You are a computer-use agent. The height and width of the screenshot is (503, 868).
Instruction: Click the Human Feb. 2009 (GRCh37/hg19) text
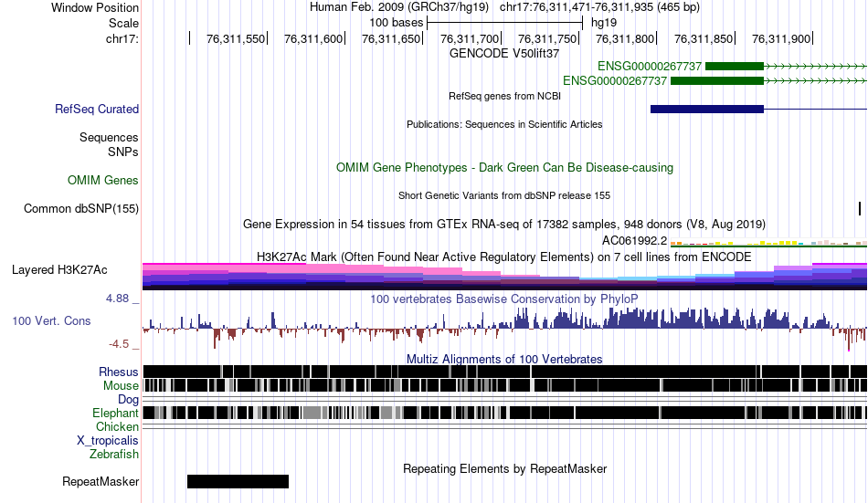coord(399,7)
